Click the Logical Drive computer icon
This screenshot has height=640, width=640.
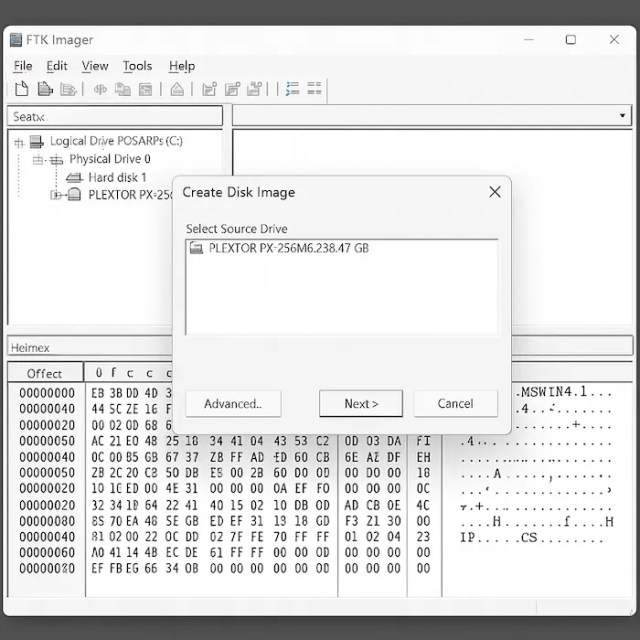click(37, 142)
